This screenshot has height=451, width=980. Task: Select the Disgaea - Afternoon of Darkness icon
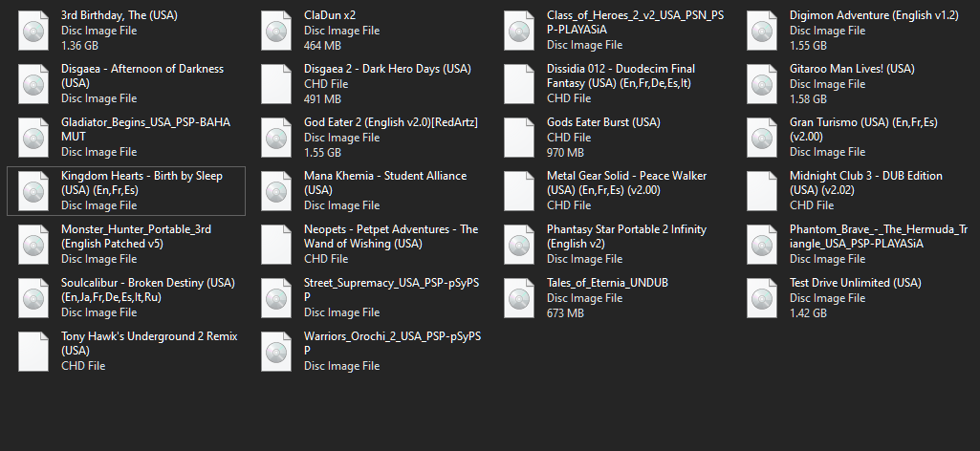coord(33,84)
